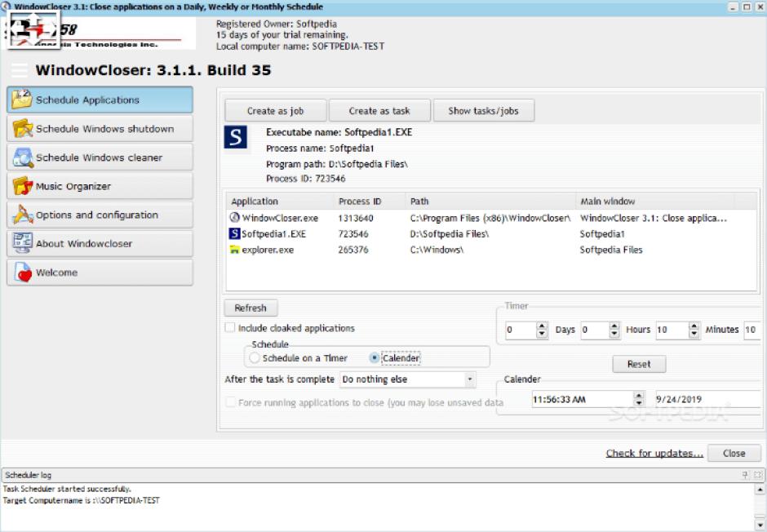Click the scheduler log scroll down arrow
This screenshot has height=532, width=767.
point(760,525)
